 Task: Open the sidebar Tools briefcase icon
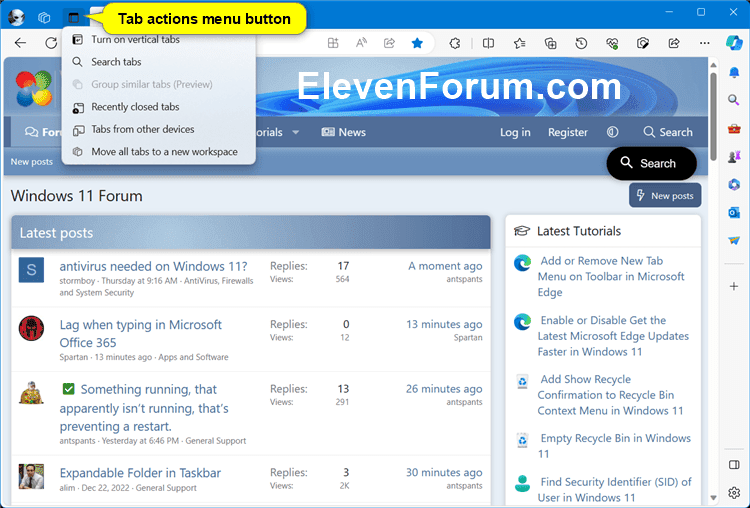click(734, 128)
